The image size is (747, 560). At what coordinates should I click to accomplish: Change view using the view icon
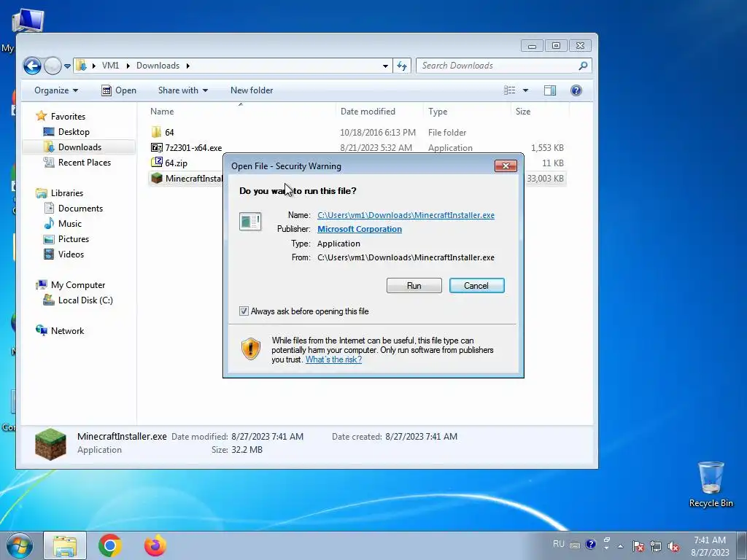pyautogui.click(x=509, y=90)
